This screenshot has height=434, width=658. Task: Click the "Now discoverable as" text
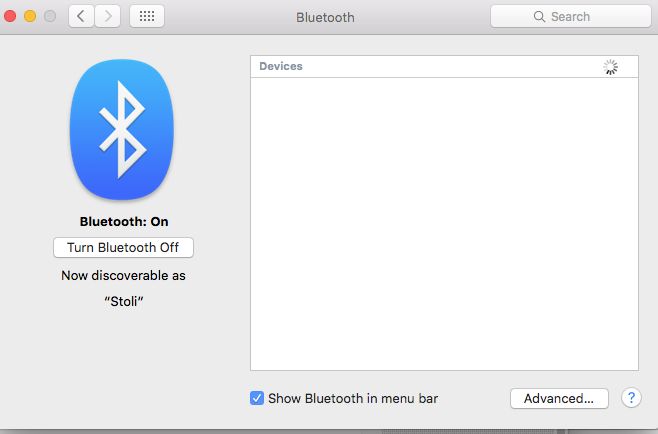[x=124, y=275]
